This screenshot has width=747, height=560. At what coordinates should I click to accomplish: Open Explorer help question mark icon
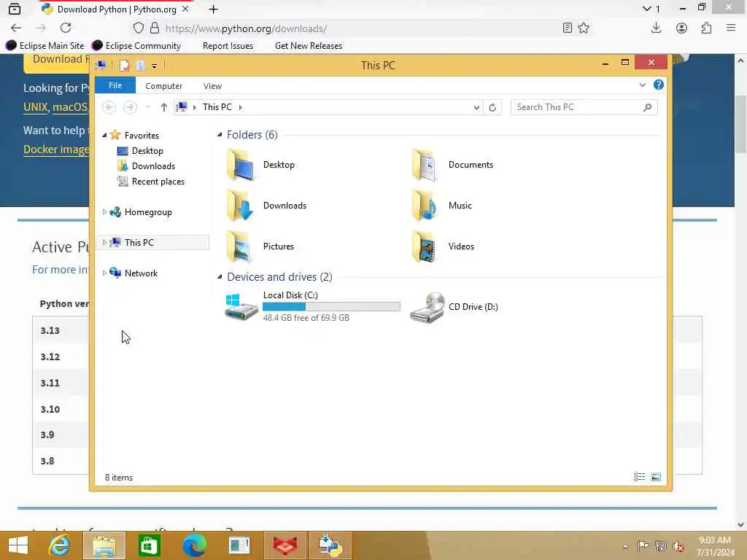click(x=659, y=85)
